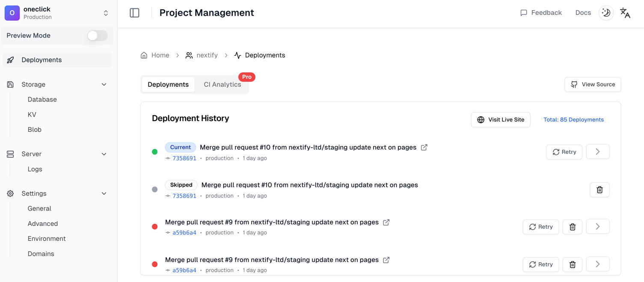Click the View Source button
This screenshot has height=282, width=644.
tap(593, 84)
